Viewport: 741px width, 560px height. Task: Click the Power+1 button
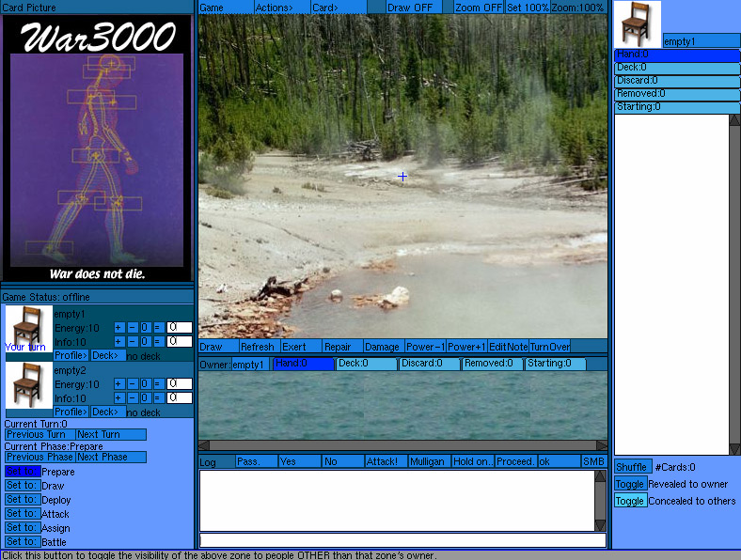(x=466, y=347)
